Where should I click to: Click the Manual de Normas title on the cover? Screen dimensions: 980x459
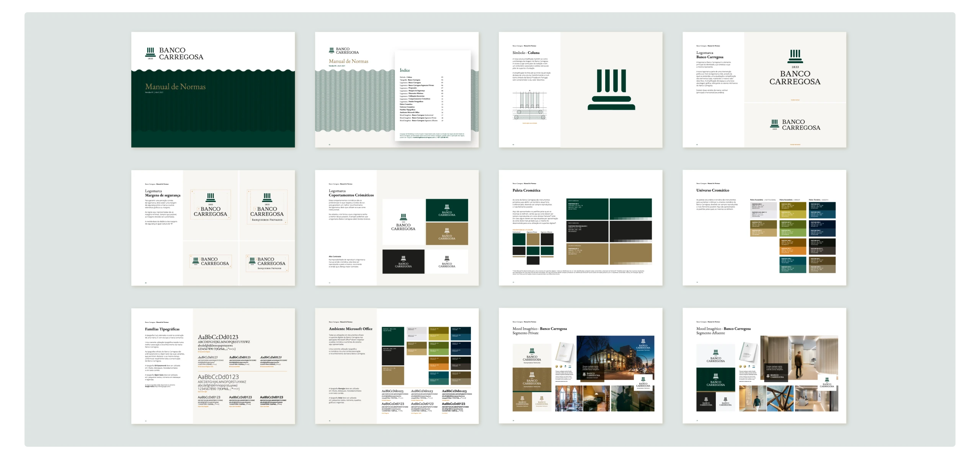[x=175, y=87]
